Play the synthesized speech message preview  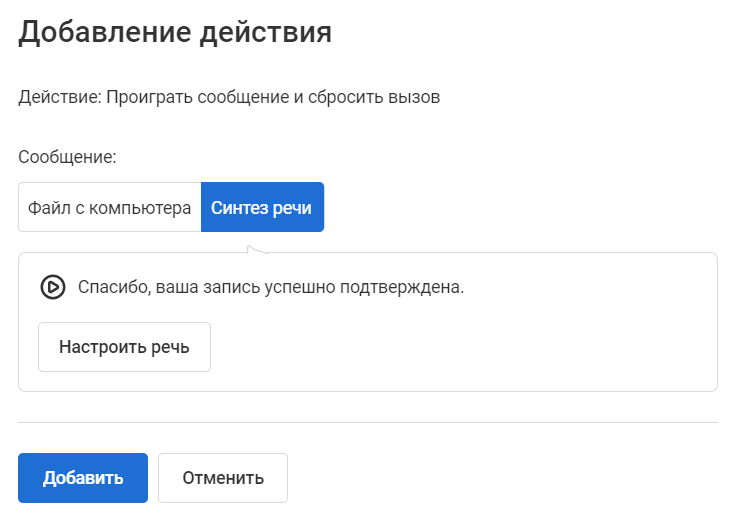(x=52, y=287)
